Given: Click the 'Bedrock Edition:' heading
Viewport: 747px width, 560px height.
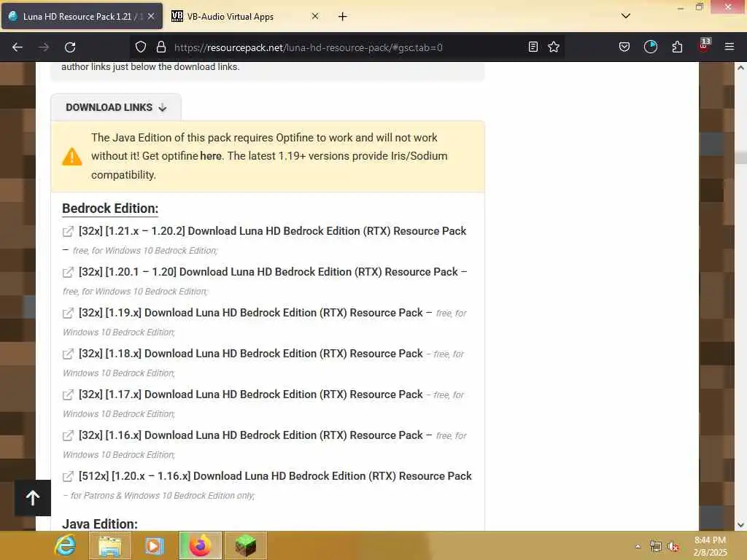Looking at the screenshot, I should 110,209.
